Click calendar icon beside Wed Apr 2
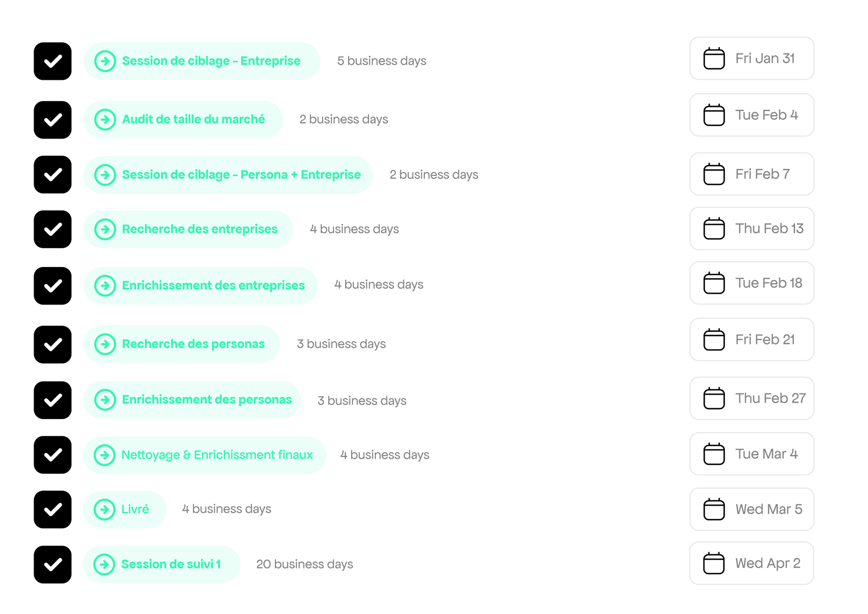 [713, 564]
